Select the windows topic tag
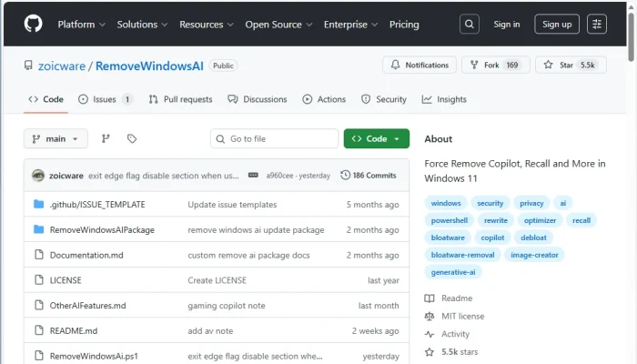Image resolution: width=637 pixels, height=364 pixels. [446, 203]
